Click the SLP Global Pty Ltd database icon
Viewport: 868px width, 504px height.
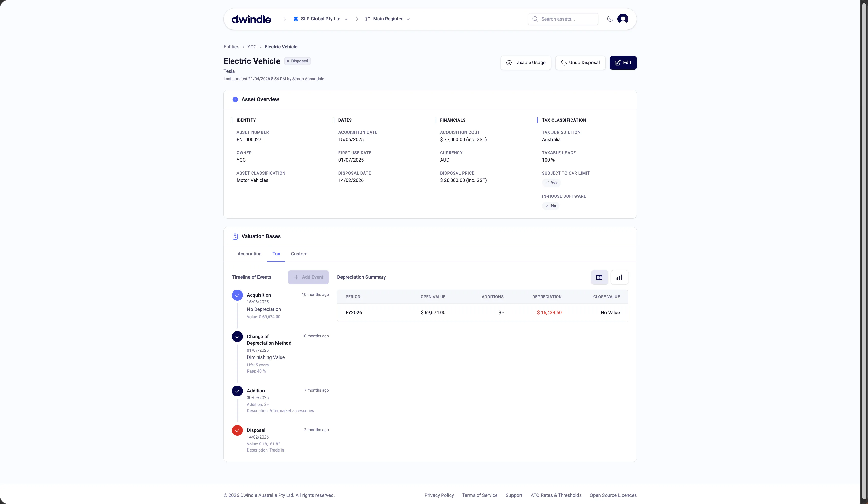point(296,19)
